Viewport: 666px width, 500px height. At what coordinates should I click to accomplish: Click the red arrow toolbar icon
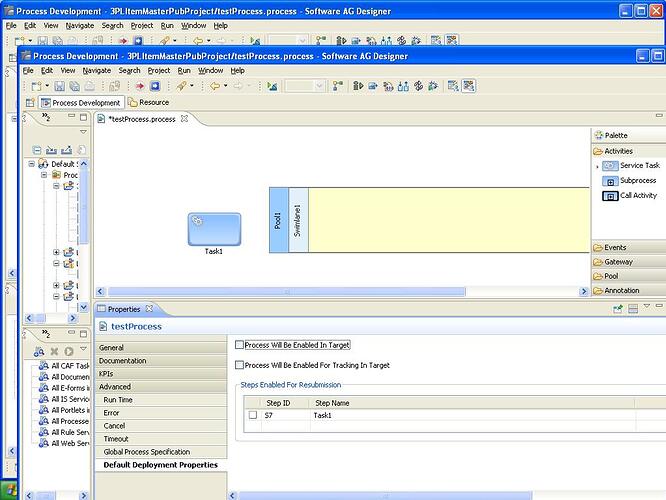click(x=139, y=86)
